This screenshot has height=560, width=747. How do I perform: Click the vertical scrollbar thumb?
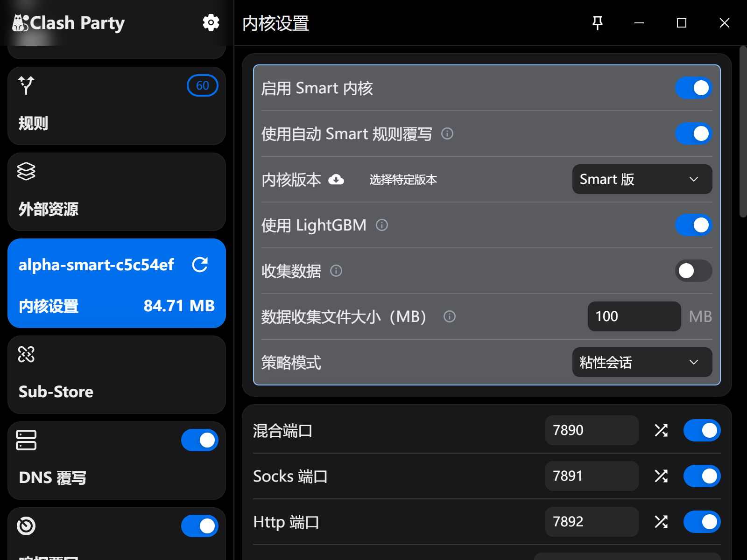pyautogui.click(x=743, y=132)
